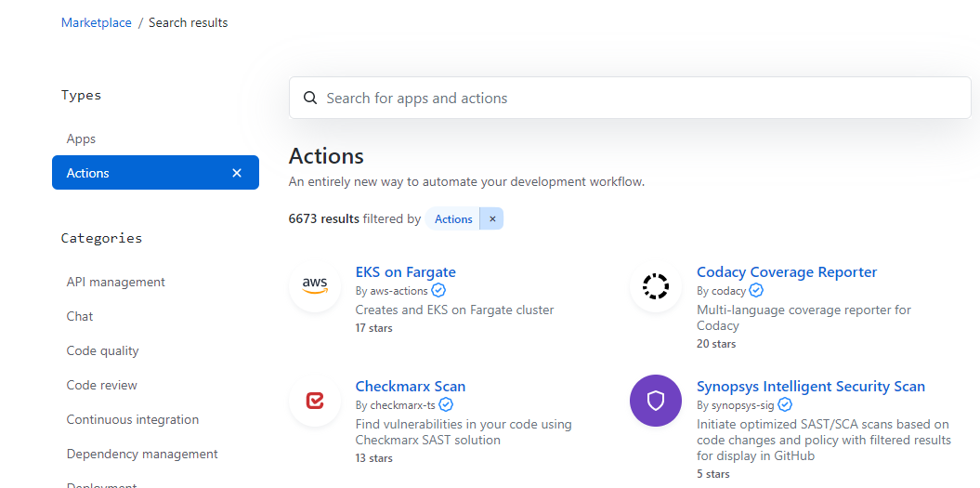Screen dimensions: 980x488
Task: Click the 'Types' sidebar heading
Action: tap(81, 95)
